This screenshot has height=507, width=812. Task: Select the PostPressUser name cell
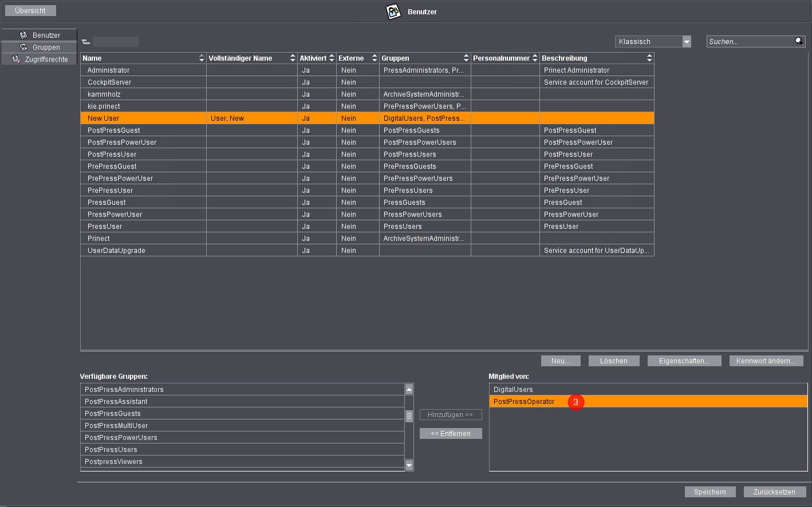coord(143,154)
